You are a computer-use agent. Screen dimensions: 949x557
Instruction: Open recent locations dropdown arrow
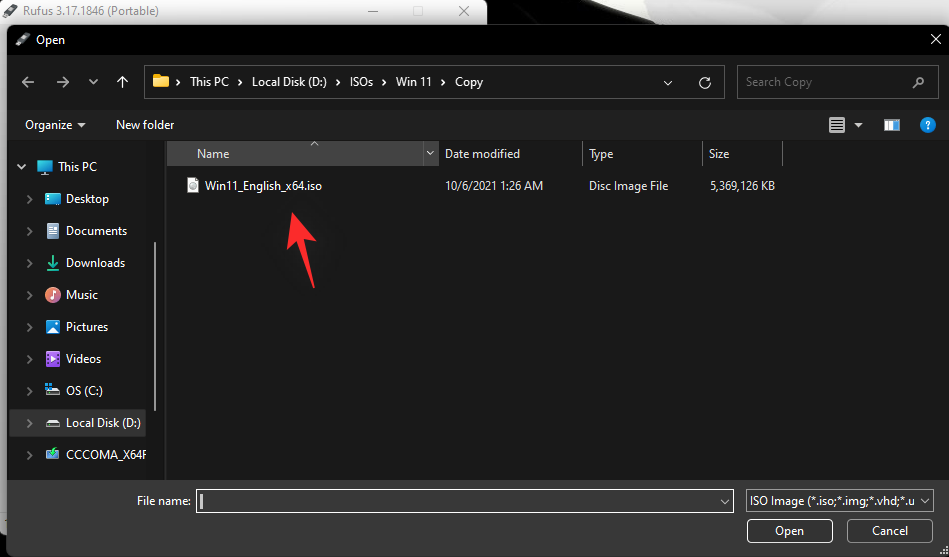pyautogui.click(x=93, y=82)
